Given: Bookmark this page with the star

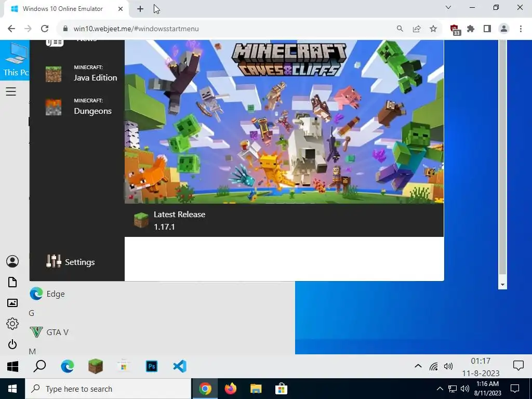Looking at the screenshot, I should click(433, 29).
